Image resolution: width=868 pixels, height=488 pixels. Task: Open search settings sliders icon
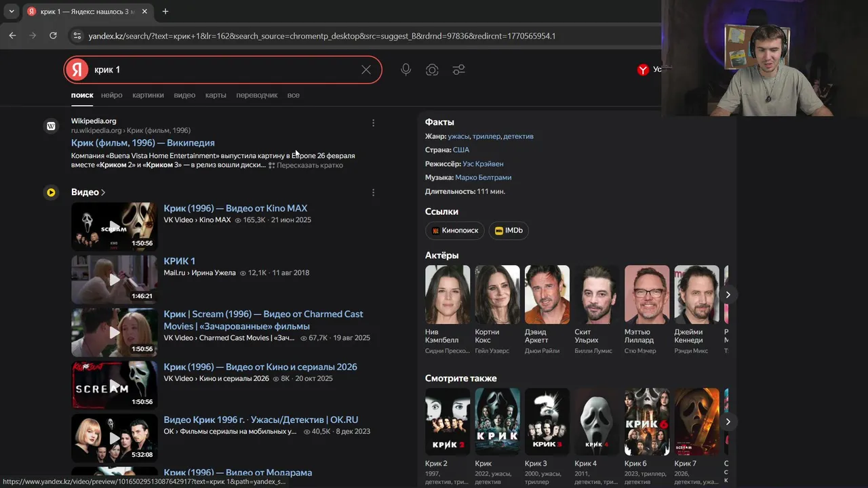tap(459, 70)
